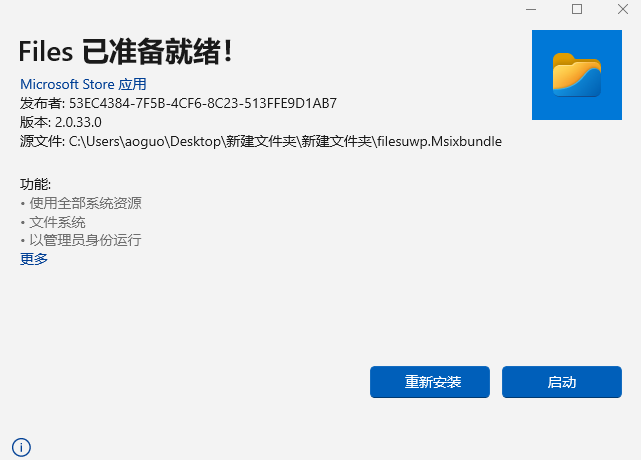Maximize the installer window
Image resolution: width=641 pixels, height=460 pixels.
tap(577, 9)
